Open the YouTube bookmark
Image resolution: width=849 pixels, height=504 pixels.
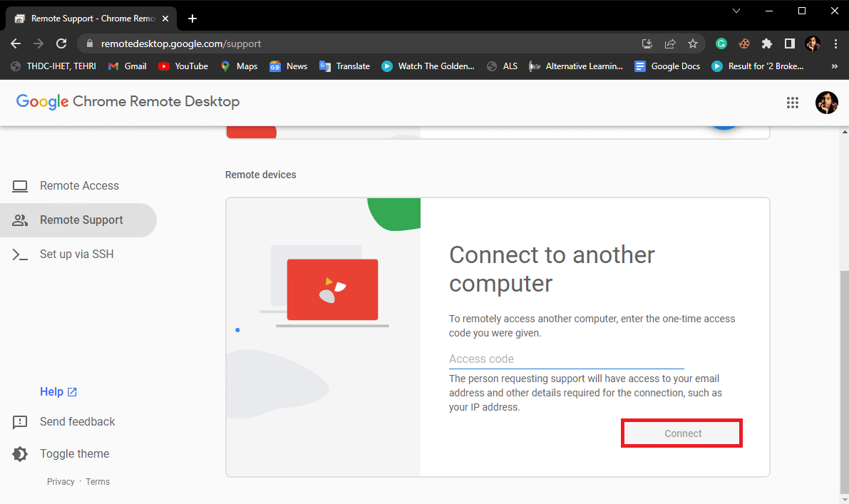183,66
